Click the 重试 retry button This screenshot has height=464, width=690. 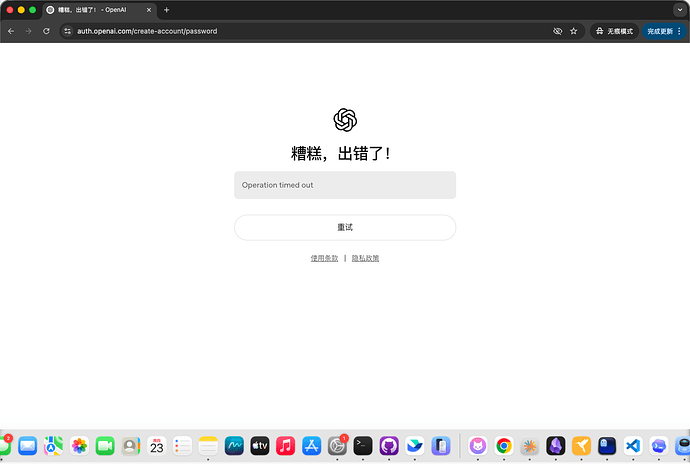coord(345,228)
